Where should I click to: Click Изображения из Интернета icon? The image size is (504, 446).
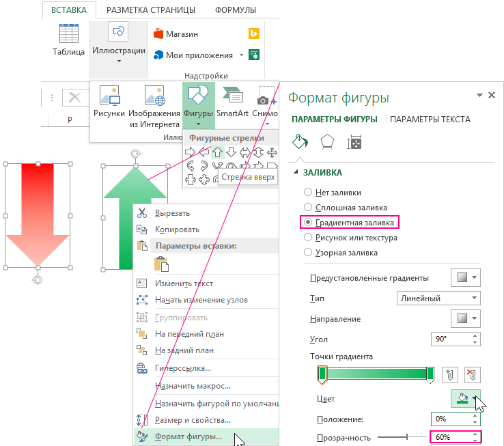click(154, 95)
